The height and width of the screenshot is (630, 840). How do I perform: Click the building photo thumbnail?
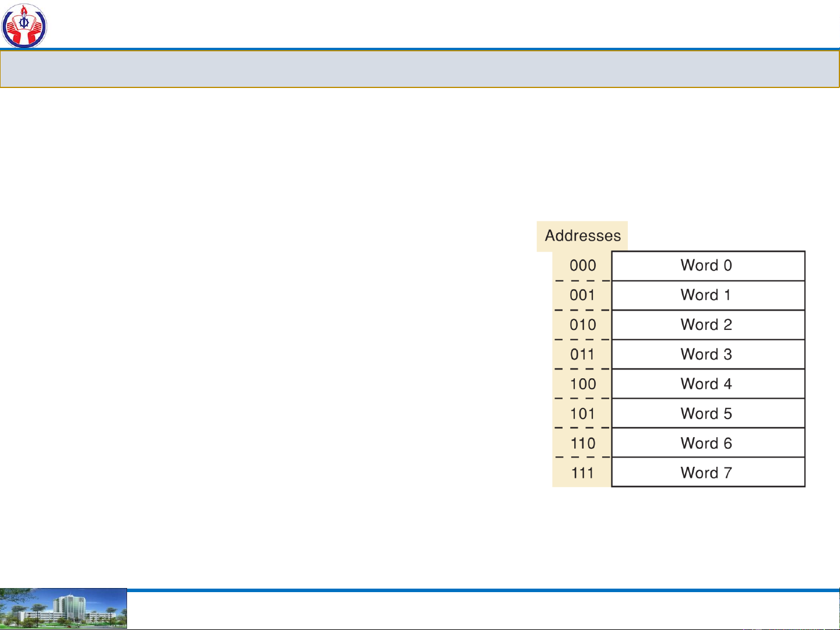click(63, 609)
